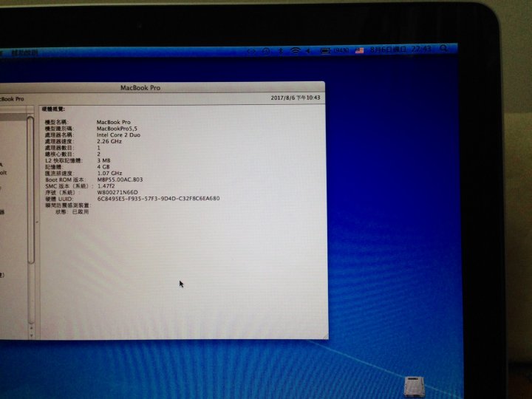
Task: Open Spotlight search magnifier in menu bar
Action: coord(443,49)
